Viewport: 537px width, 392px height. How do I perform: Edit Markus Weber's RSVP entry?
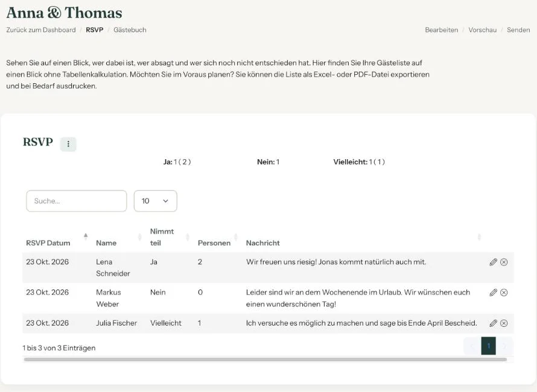click(x=493, y=292)
